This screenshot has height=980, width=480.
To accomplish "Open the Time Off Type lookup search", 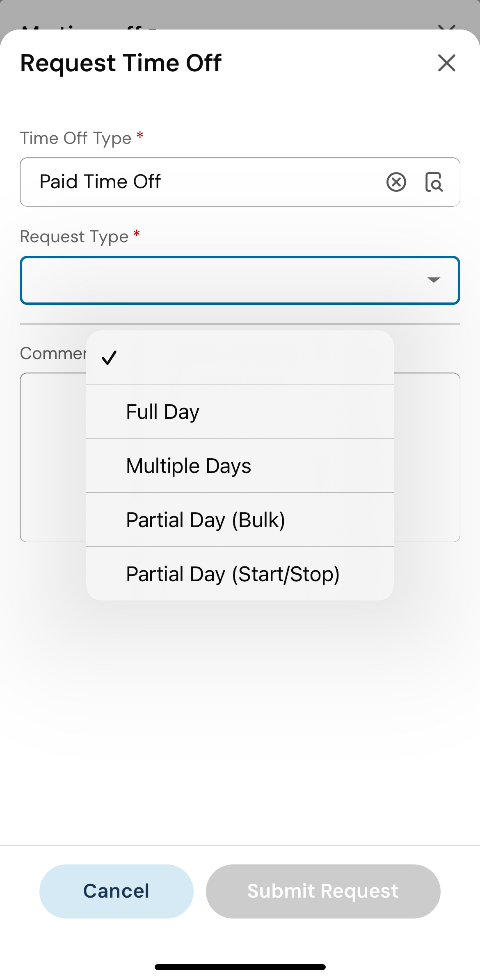I will click(434, 182).
